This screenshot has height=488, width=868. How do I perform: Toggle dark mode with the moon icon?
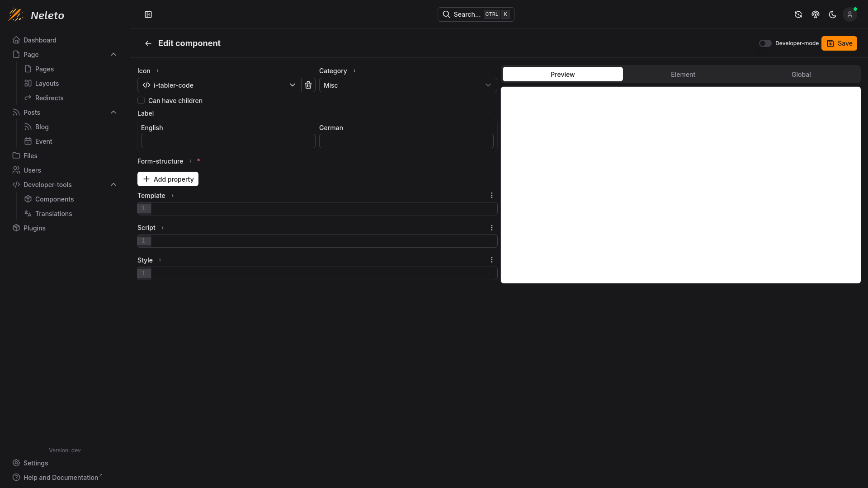pos(832,14)
